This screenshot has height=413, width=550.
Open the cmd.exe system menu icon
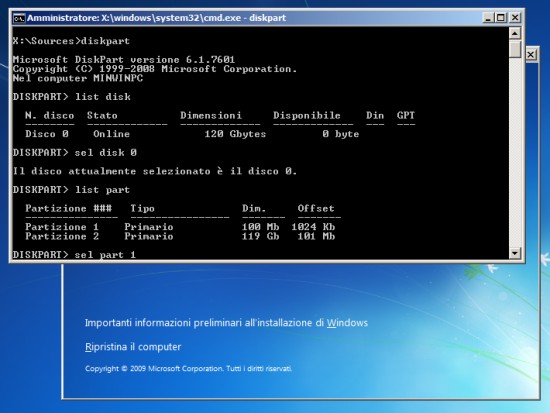(x=19, y=18)
